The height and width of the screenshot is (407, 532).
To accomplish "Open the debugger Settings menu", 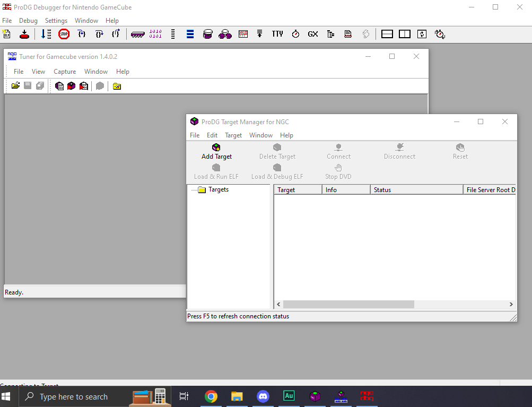I will point(56,21).
